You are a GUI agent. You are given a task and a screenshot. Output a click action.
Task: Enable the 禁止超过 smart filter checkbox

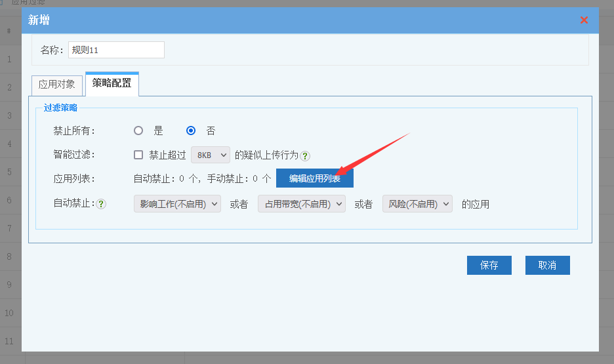point(138,155)
